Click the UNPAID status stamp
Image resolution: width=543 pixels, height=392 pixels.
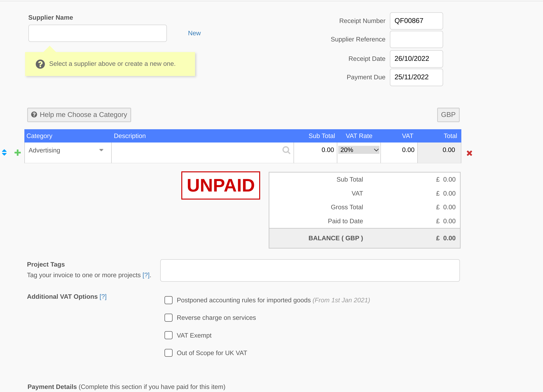click(x=221, y=185)
